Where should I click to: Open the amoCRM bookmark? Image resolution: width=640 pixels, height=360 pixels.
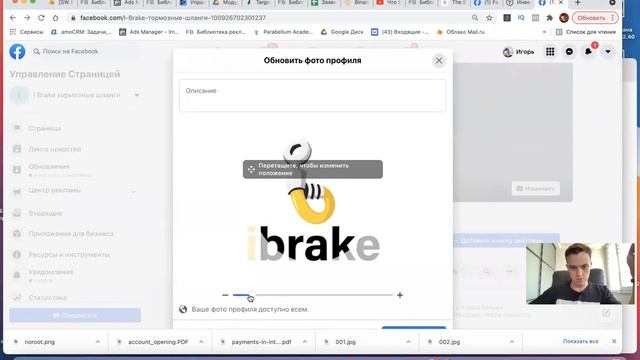click(x=80, y=32)
